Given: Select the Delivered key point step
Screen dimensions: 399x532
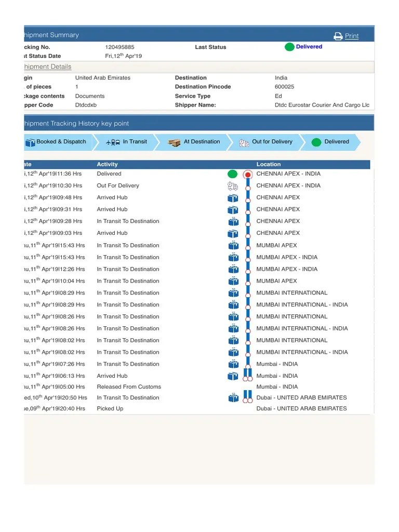Looking at the screenshot, I should [330, 142].
